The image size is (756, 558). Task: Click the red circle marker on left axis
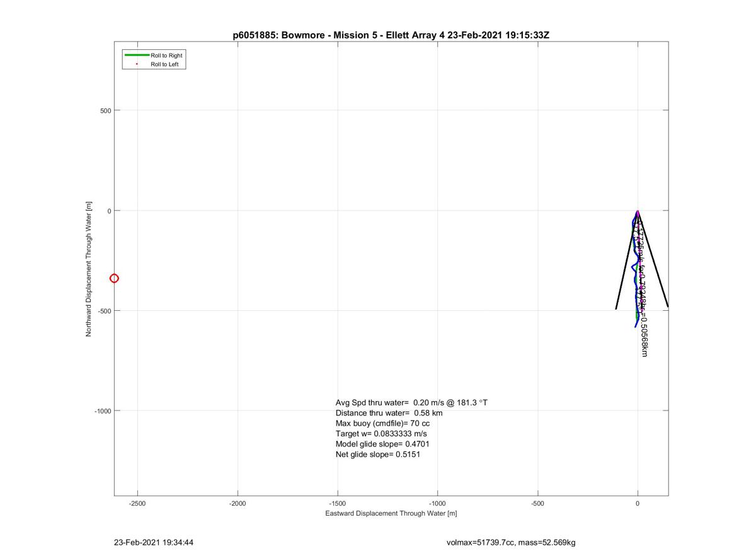[x=114, y=278]
